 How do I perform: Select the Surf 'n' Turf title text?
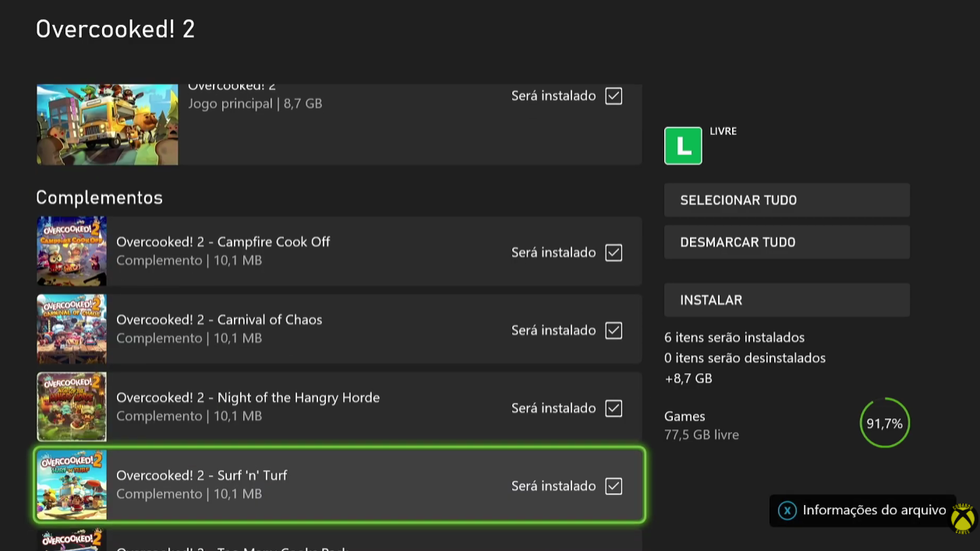pos(202,475)
